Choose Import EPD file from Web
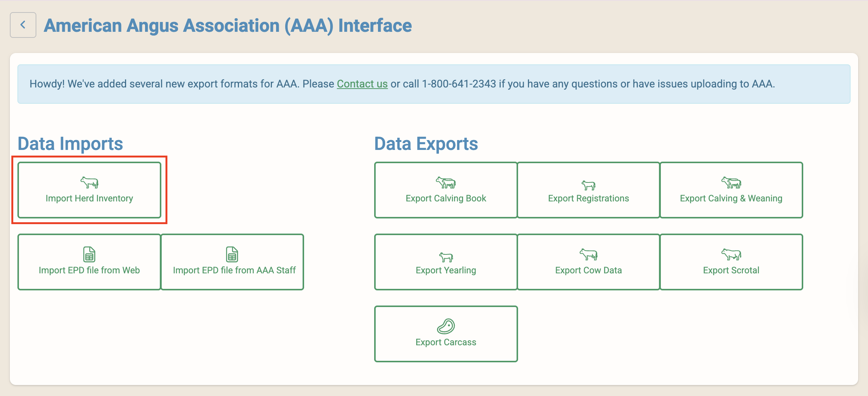868x396 pixels. [x=89, y=262]
